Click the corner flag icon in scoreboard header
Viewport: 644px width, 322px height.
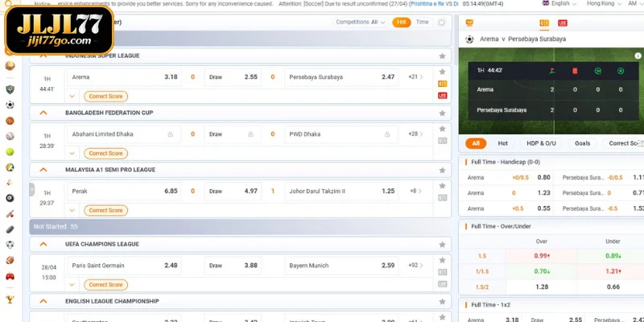click(552, 71)
